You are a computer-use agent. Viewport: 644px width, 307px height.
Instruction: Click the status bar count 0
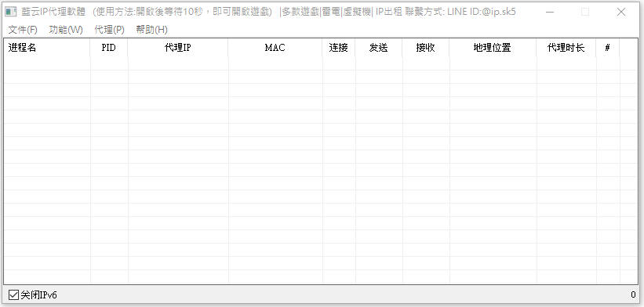pos(633,294)
